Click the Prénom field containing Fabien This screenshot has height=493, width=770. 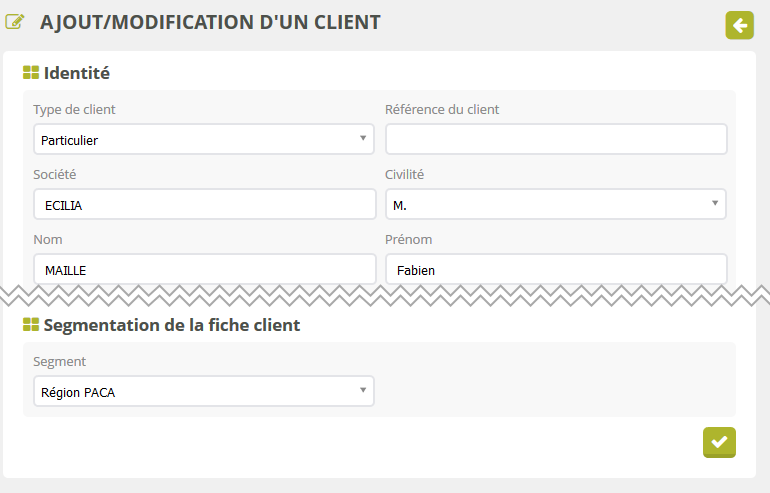(x=555, y=269)
